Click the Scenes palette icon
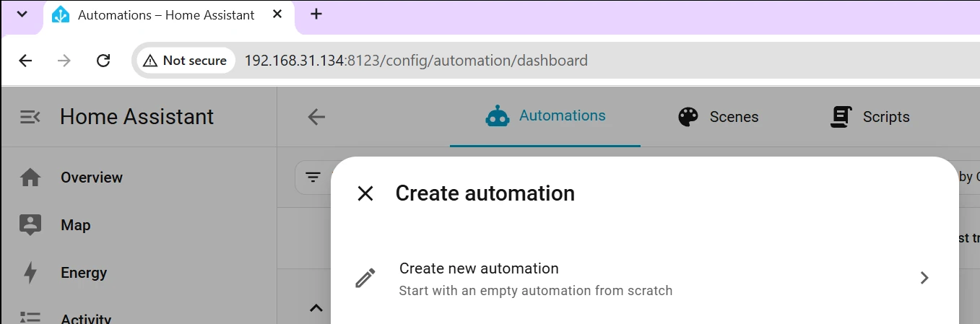The image size is (980, 324). (x=688, y=117)
